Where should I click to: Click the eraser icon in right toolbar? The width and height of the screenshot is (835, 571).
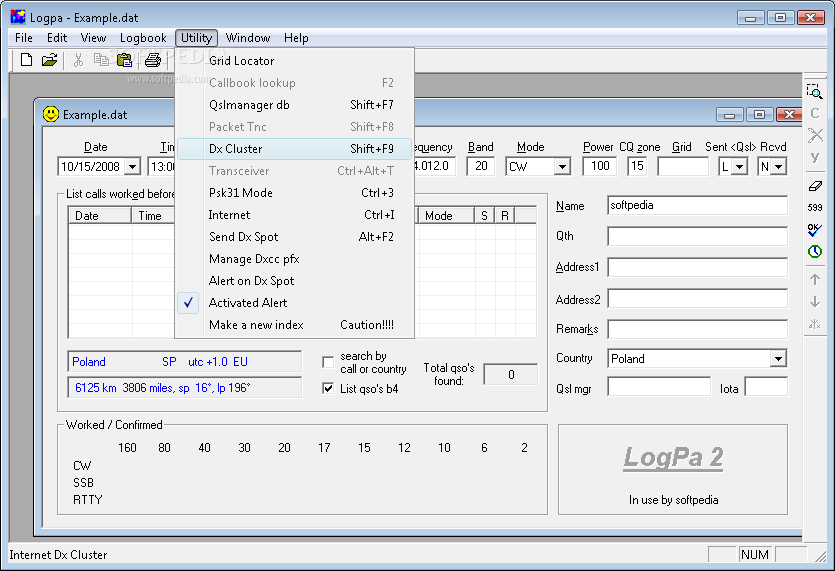815,186
